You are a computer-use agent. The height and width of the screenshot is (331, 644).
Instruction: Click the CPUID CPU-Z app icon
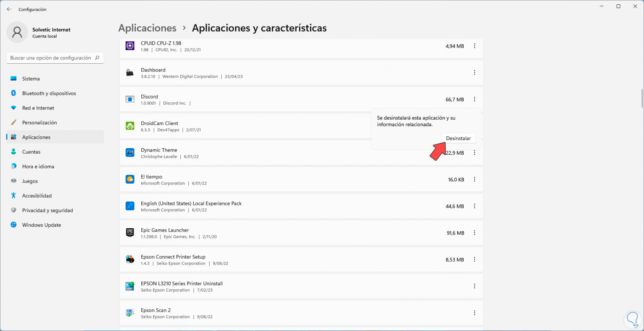click(x=130, y=46)
